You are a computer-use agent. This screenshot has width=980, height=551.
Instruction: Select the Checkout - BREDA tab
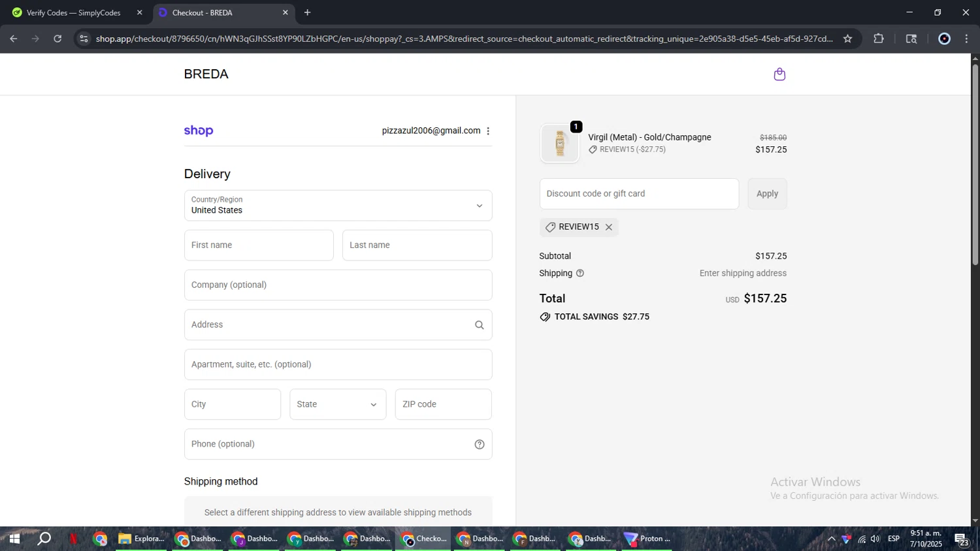[x=222, y=12]
